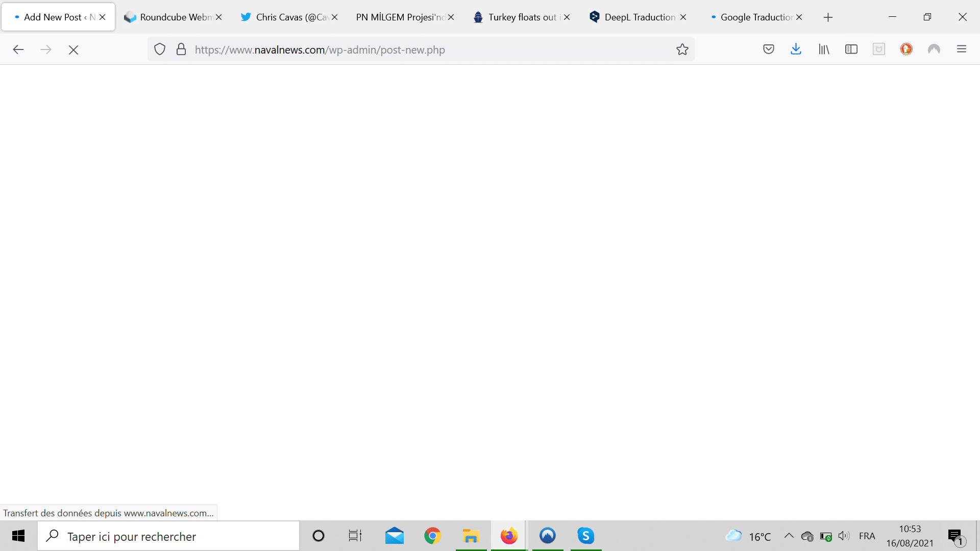This screenshot has height=551, width=980.
Task: Click the padlock site info icon
Action: [x=181, y=49]
